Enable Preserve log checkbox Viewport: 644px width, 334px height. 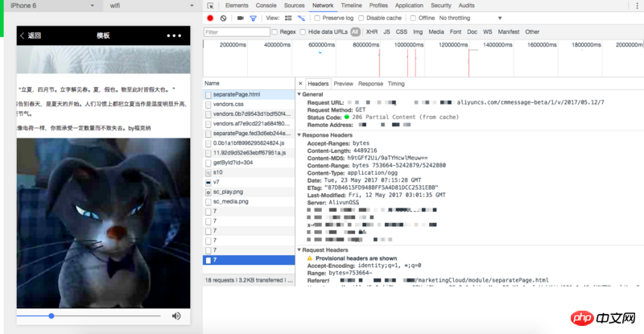(x=317, y=18)
